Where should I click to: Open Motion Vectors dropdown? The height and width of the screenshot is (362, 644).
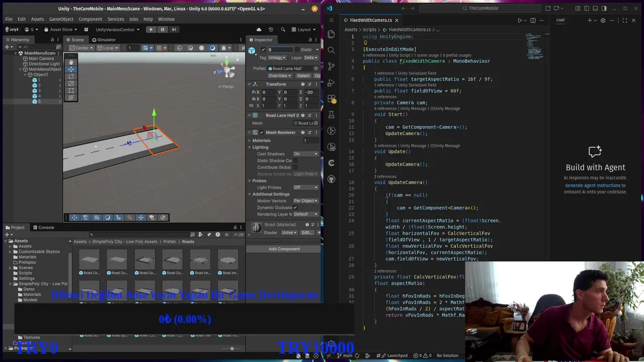coord(305,201)
